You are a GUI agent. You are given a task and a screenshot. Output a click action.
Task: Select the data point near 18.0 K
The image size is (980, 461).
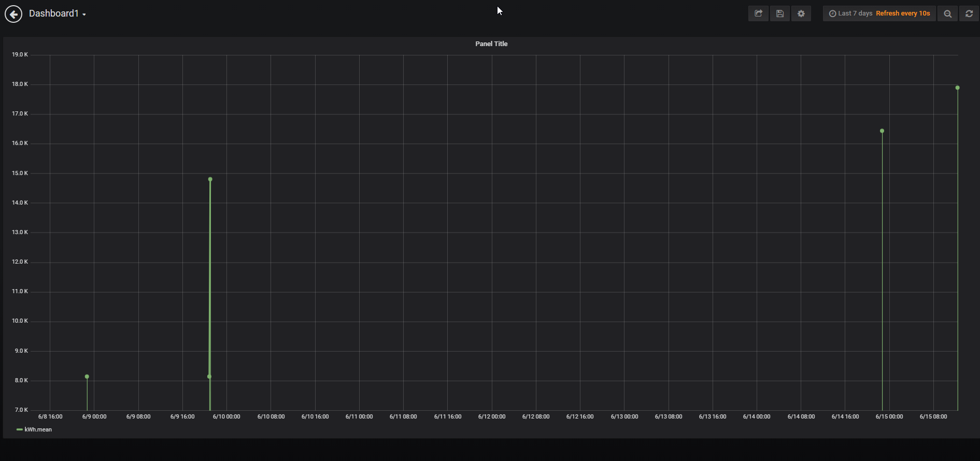coord(957,88)
